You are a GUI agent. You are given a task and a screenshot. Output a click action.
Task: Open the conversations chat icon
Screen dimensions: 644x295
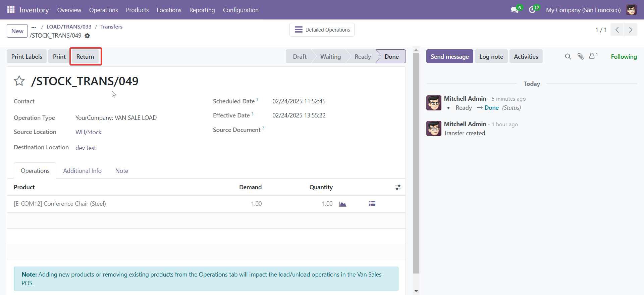coord(515,10)
